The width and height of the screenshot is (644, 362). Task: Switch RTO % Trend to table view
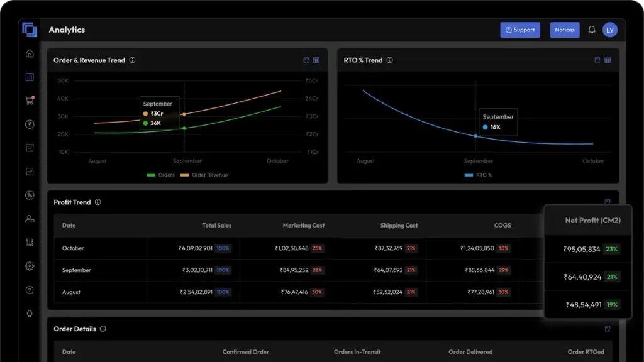pyautogui.click(x=608, y=60)
